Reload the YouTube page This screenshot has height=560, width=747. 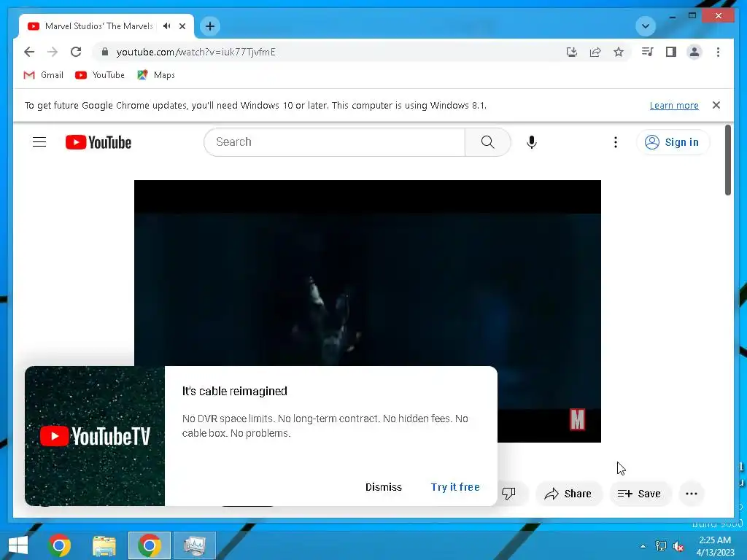point(76,52)
